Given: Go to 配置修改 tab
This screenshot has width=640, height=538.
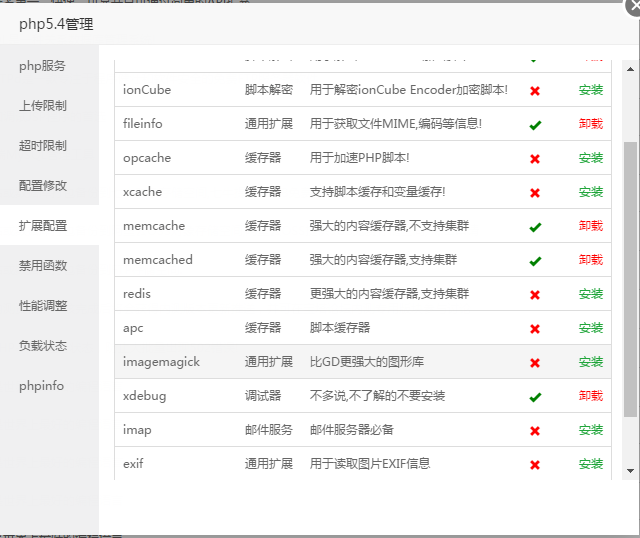Looking at the screenshot, I should [42, 186].
